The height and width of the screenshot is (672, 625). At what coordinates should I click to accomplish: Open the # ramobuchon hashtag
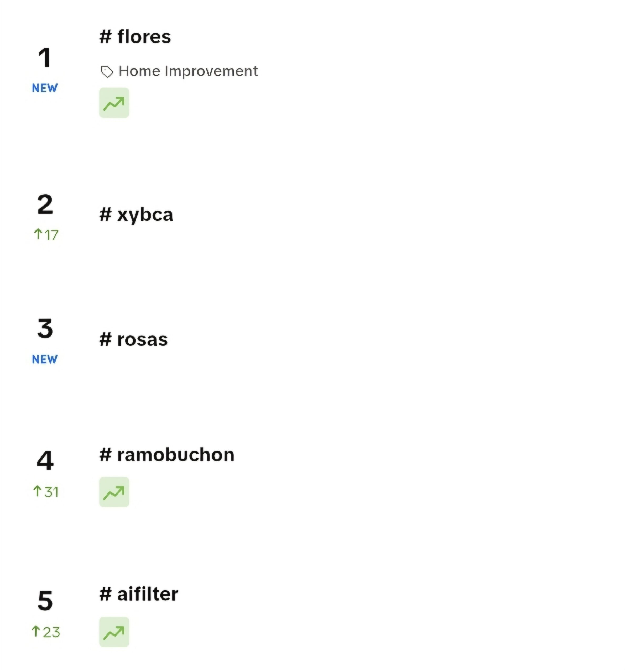167,455
